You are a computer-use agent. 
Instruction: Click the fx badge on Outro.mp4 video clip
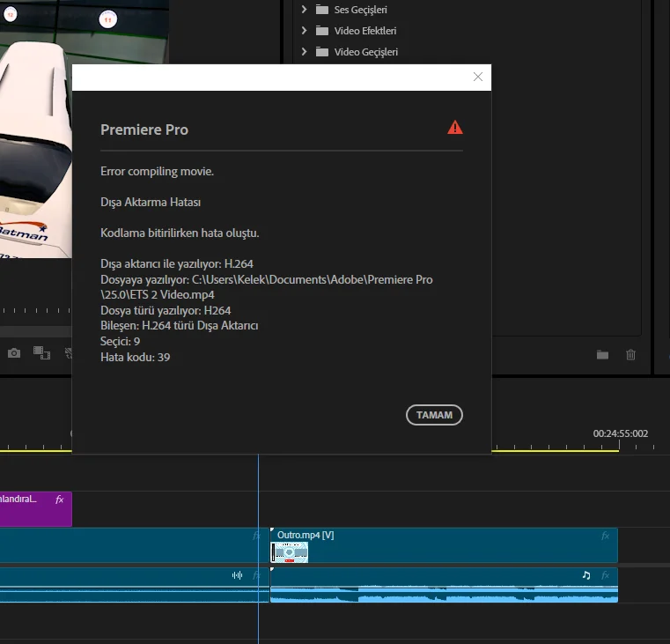point(605,536)
